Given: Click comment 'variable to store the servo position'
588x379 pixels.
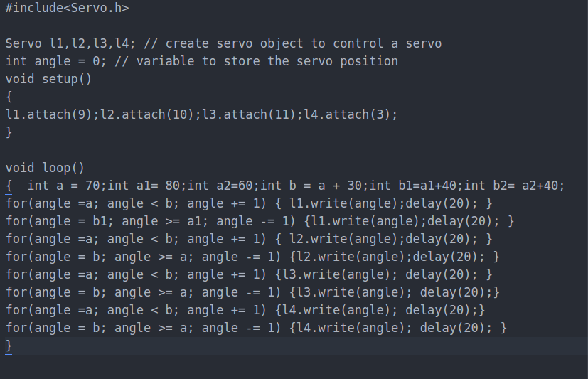Looking at the screenshot, I should pos(267,61).
